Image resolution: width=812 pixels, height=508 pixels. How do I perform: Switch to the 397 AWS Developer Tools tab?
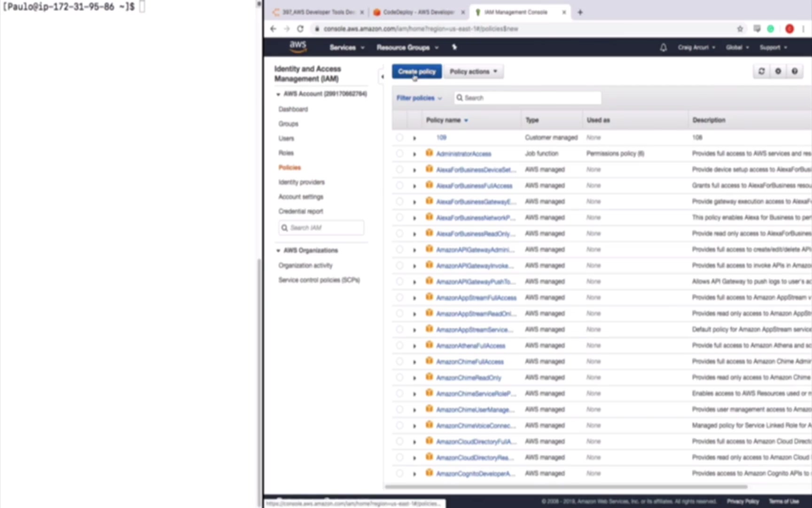pyautogui.click(x=319, y=12)
